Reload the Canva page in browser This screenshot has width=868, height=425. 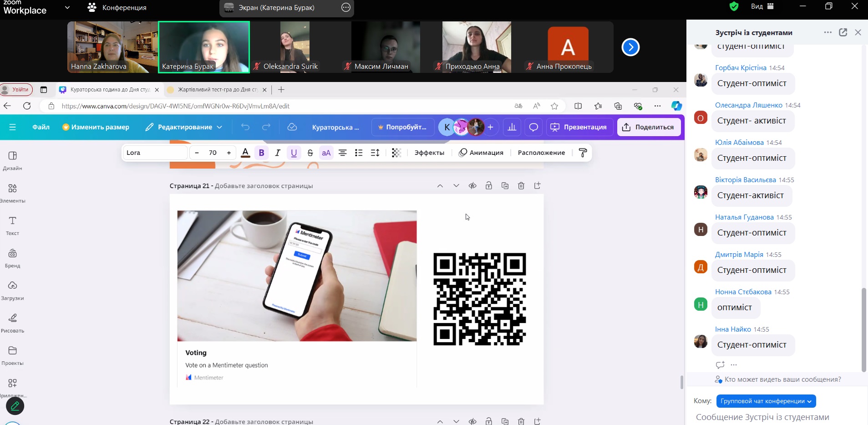tap(27, 106)
